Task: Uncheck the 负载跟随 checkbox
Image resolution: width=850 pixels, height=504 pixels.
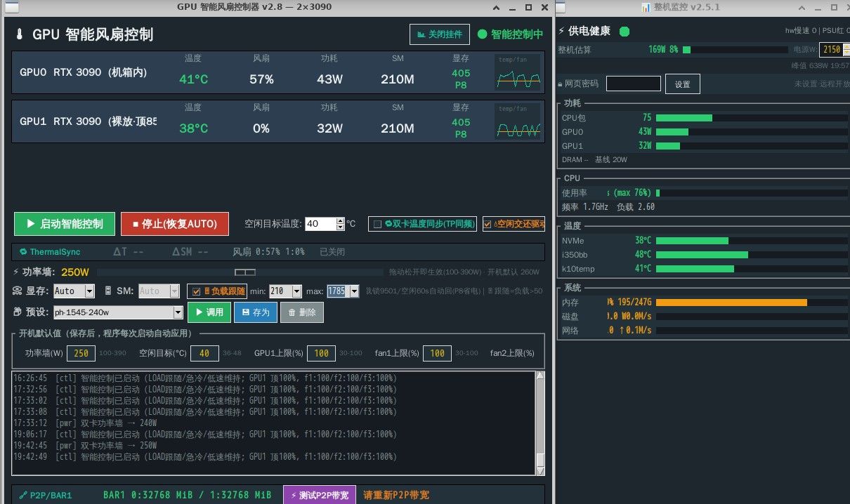Action: pos(197,291)
